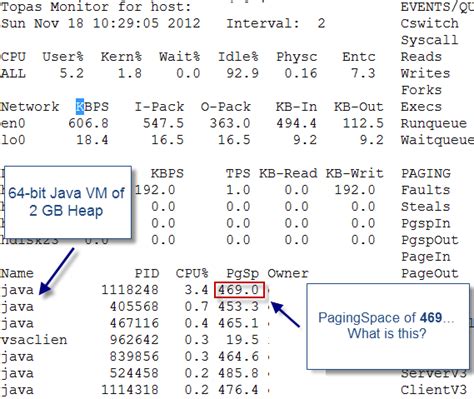Select the java process PID 405568
This screenshot has height=399, width=474.
[x=134, y=307]
